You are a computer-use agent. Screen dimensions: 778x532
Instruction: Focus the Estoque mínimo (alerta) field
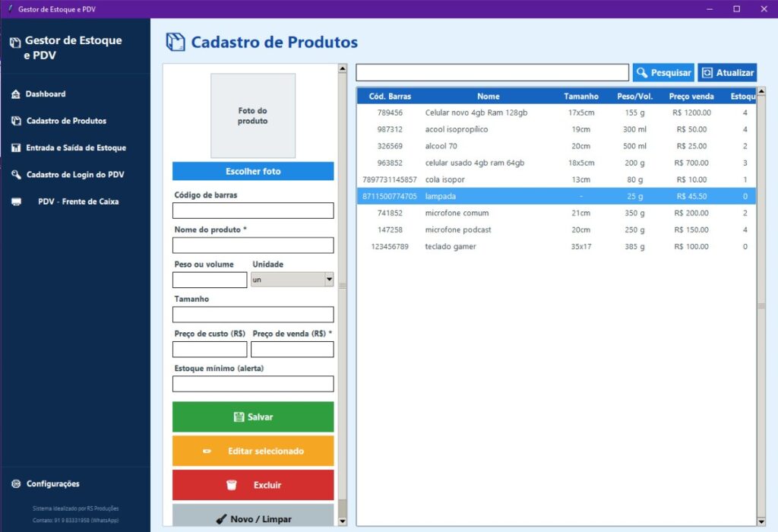tap(253, 384)
